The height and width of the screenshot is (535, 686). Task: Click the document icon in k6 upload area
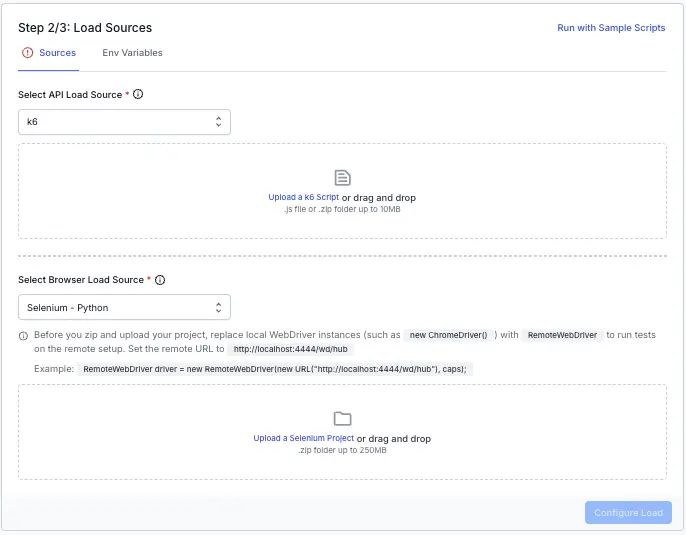click(343, 178)
